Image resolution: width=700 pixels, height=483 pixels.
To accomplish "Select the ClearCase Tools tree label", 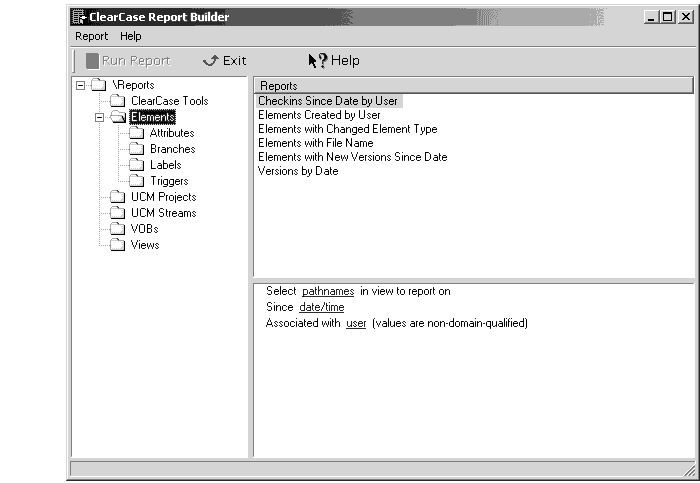I will coord(170,101).
